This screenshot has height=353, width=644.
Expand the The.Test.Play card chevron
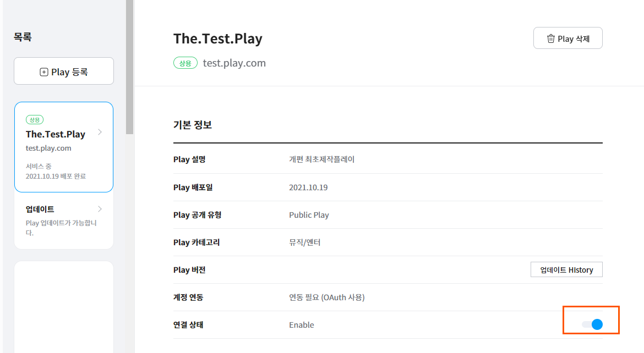100,132
